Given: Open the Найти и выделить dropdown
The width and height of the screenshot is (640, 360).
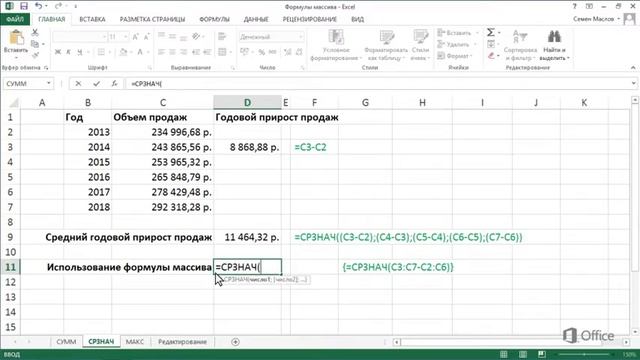Looking at the screenshot, I should pyautogui.click(x=554, y=45).
